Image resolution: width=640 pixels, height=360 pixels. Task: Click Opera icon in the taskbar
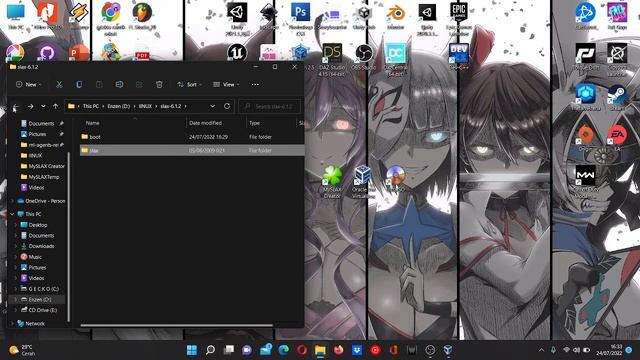302,350
